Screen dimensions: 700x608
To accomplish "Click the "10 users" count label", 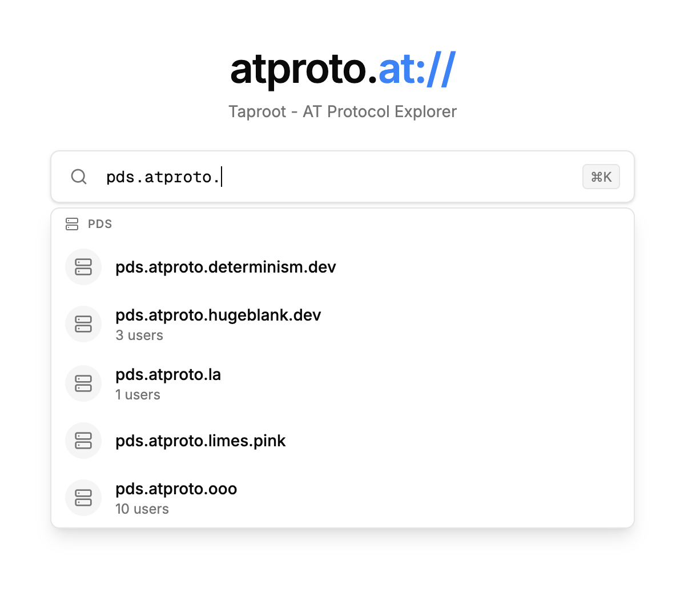I will [142, 509].
